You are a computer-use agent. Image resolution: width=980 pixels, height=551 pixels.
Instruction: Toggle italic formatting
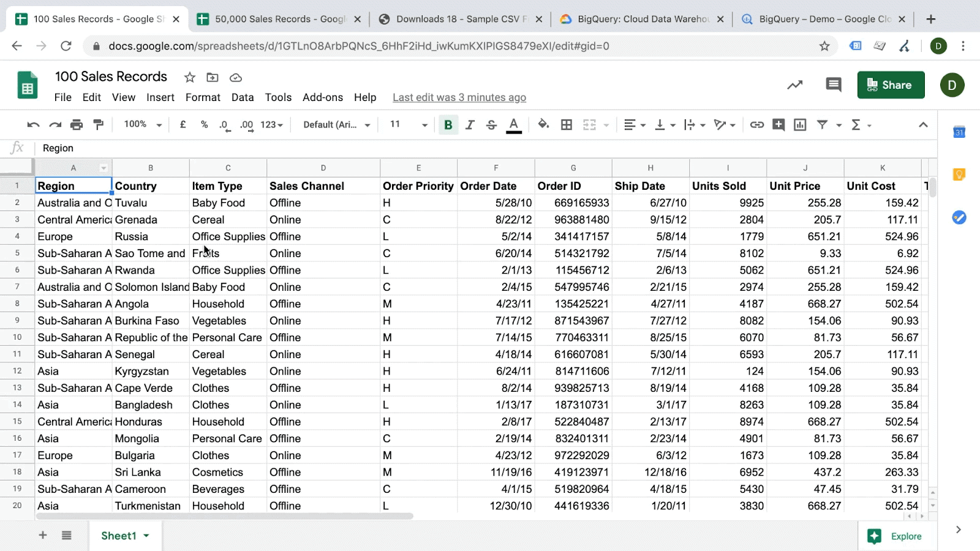[470, 124]
